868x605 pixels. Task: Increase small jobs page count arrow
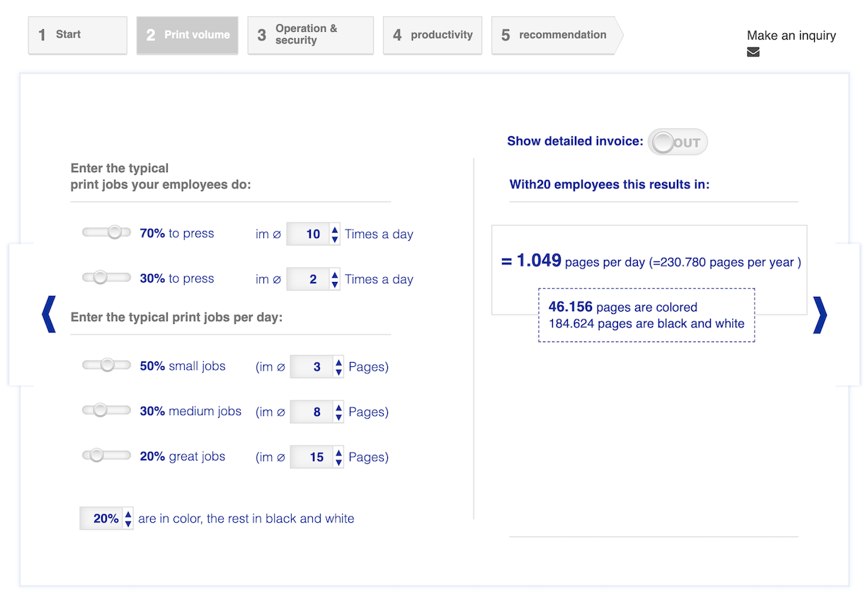point(339,362)
